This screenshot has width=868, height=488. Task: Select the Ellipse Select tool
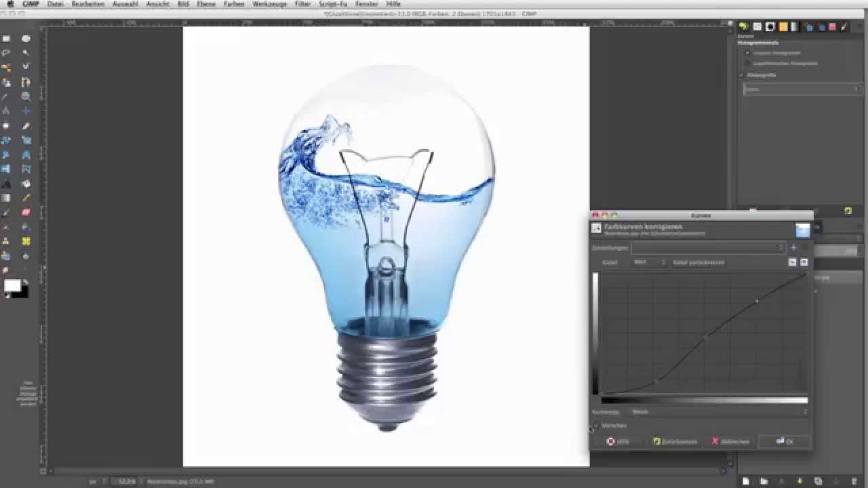point(26,39)
